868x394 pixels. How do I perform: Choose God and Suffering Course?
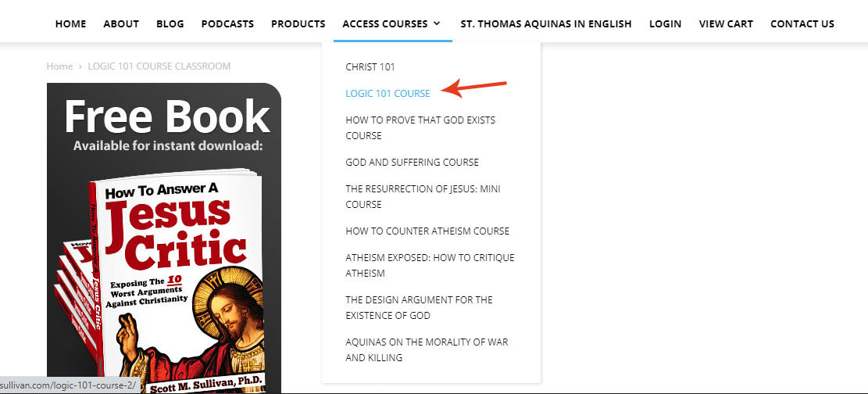pyautogui.click(x=412, y=163)
